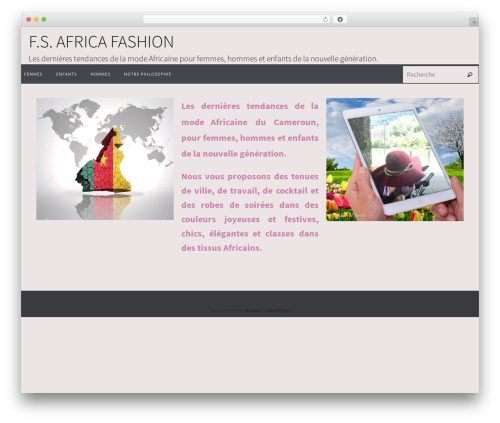Open a new browser tab with plus

click(474, 22)
